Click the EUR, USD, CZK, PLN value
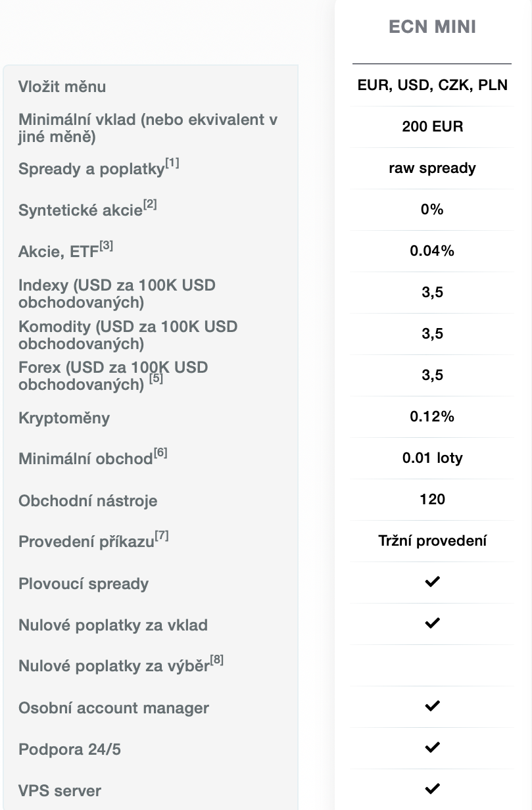The image size is (532, 810). [432, 85]
